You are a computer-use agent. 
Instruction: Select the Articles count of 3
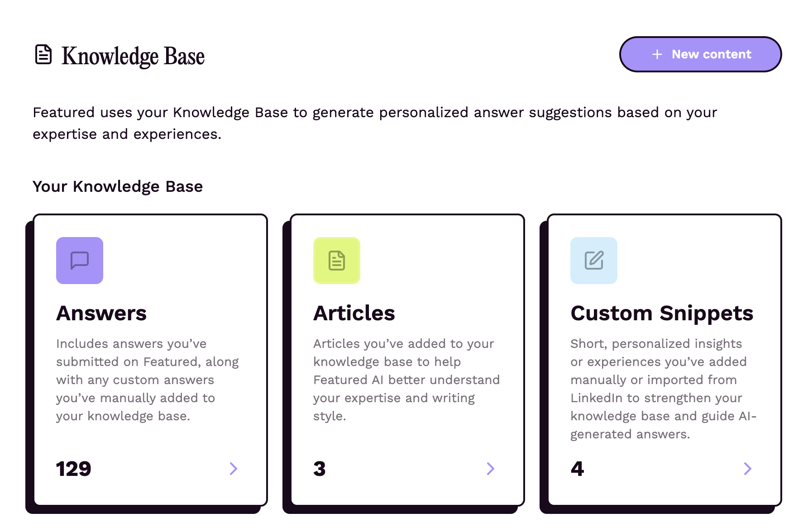tap(320, 469)
